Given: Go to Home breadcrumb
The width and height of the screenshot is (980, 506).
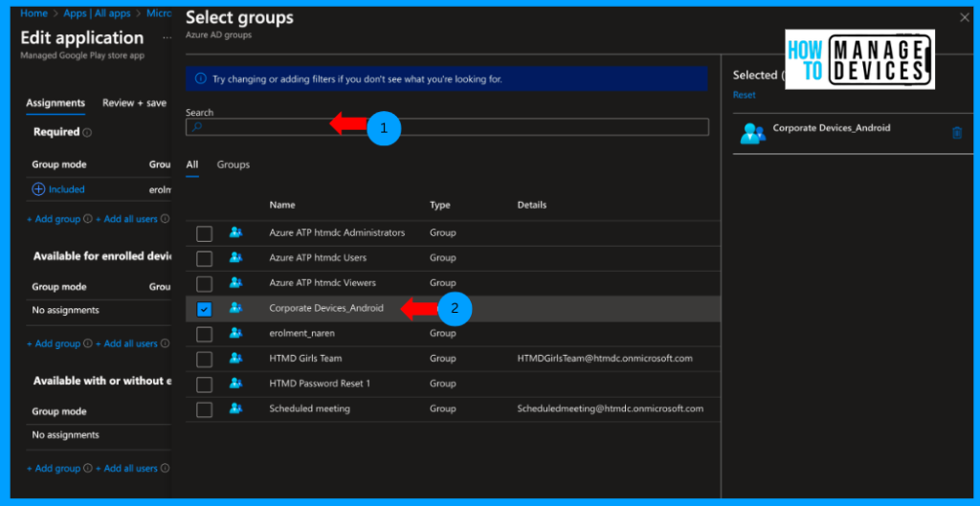Looking at the screenshot, I should click(x=33, y=13).
